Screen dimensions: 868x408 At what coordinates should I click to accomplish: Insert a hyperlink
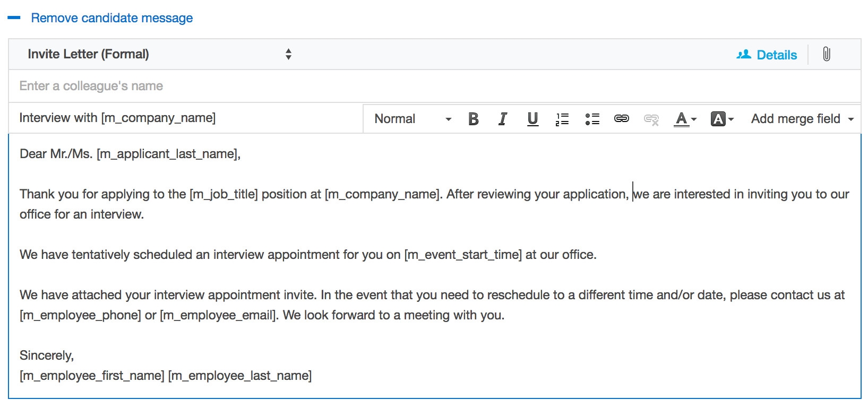pyautogui.click(x=622, y=119)
